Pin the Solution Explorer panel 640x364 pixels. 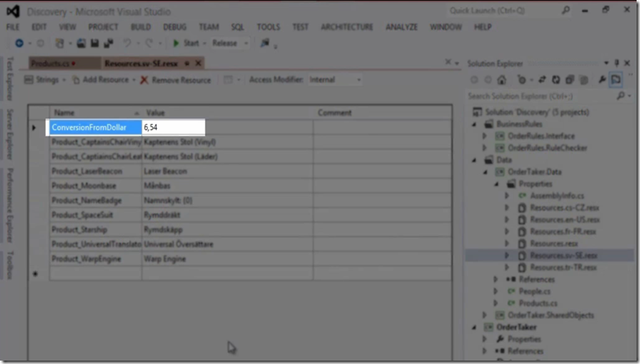click(x=617, y=63)
